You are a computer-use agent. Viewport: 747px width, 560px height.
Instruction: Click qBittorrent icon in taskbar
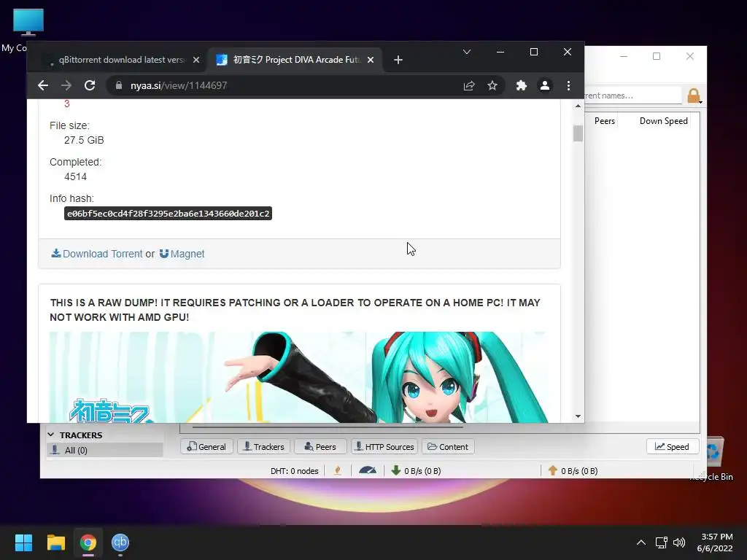click(120, 542)
